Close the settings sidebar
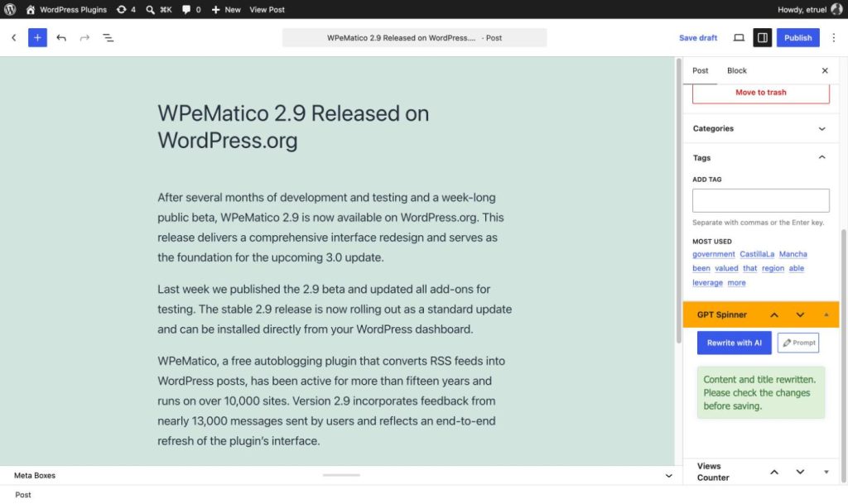The image size is (848, 504). click(x=825, y=71)
